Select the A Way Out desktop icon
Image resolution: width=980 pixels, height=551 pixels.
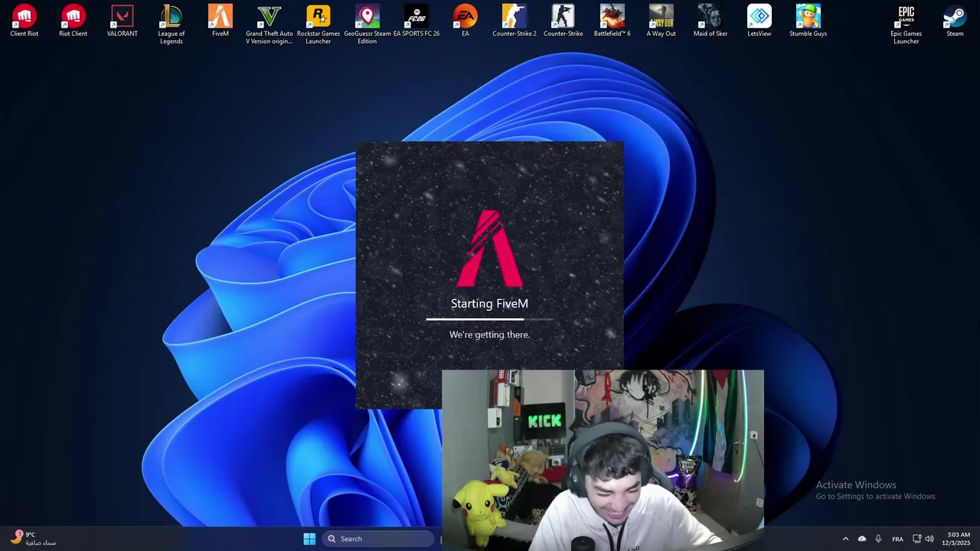click(x=661, y=21)
